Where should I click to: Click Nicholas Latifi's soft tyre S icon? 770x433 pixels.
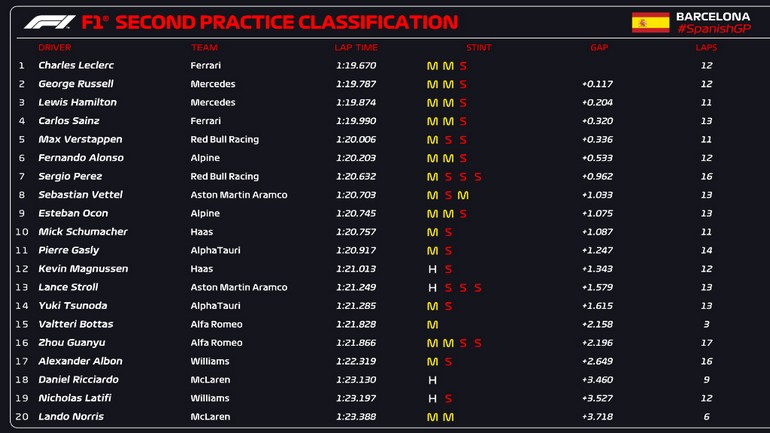tap(448, 399)
